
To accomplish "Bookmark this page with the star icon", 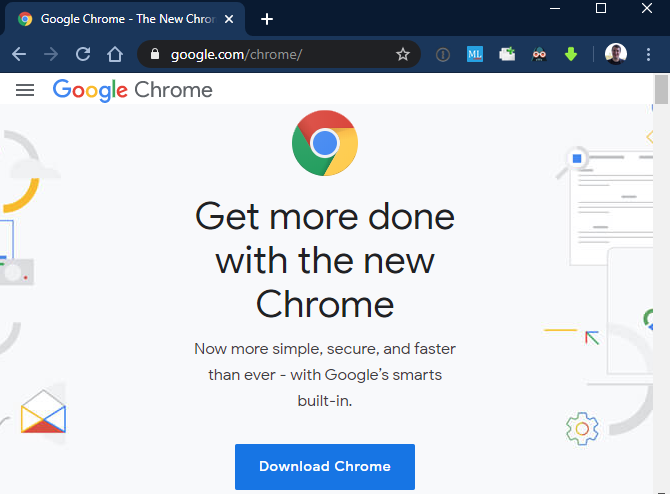I will tap(403, 54).
